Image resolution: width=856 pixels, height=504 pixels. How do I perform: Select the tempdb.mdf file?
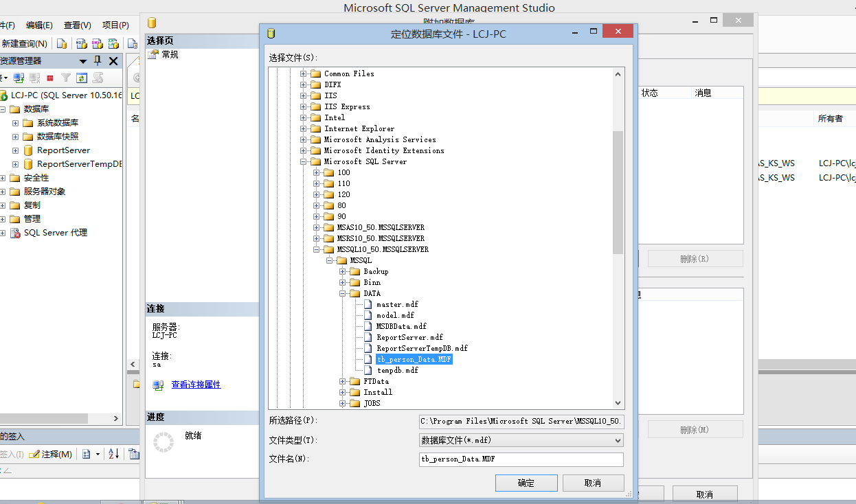coord(397,370)
